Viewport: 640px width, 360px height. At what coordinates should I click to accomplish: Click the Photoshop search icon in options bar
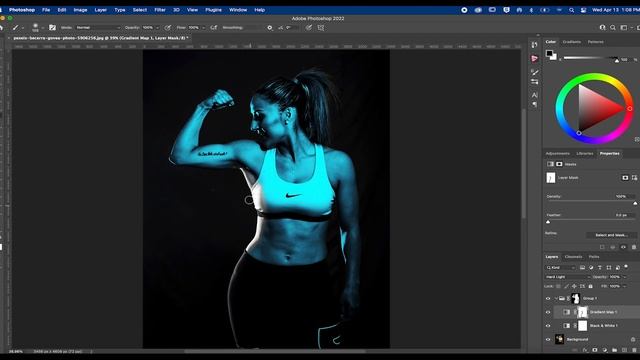click(x=613, y=28)
